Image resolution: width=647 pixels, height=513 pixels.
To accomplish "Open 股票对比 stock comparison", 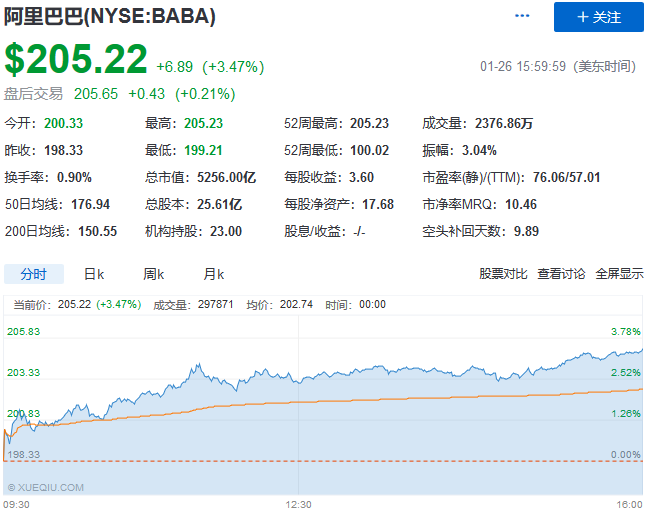I will click(503, 274).
